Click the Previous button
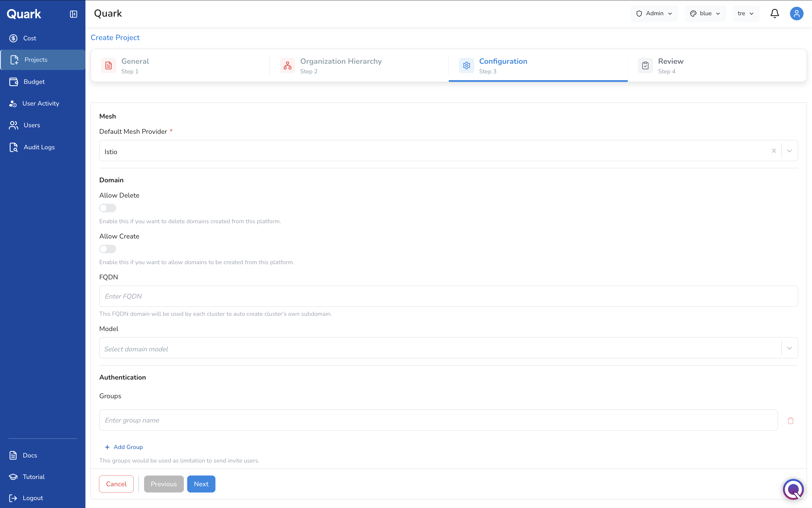 point(164,484)
